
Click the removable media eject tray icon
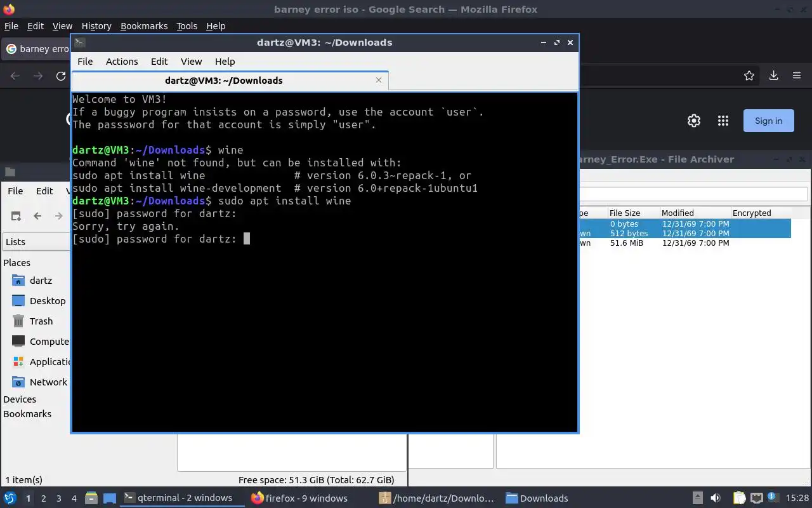[697, 498]
